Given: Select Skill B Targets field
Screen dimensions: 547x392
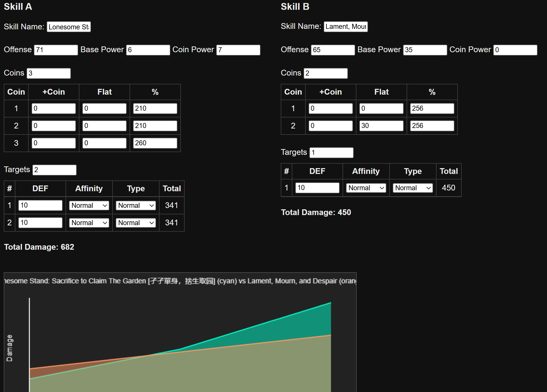Looking at the screenshot, I should click(331, 153).
